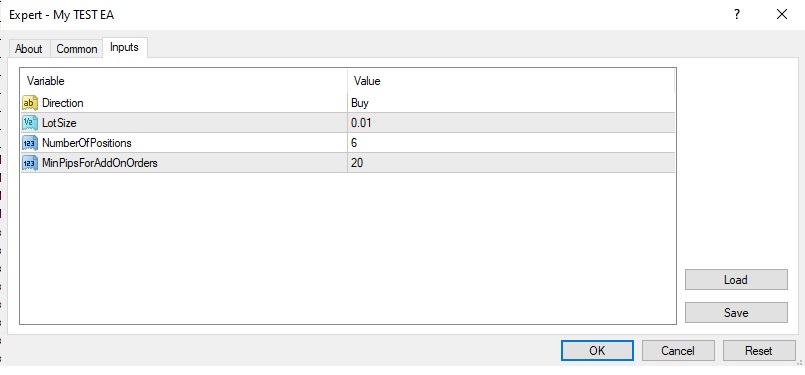Click the integer icon beside NumberOfPositions
This screenshot has height=375, width=805.
tap(30, 143)
